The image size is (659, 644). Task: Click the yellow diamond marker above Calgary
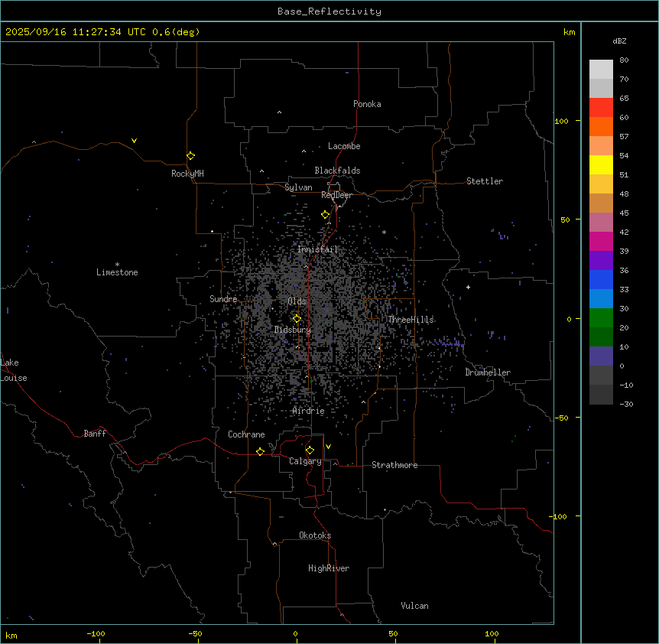310,450
